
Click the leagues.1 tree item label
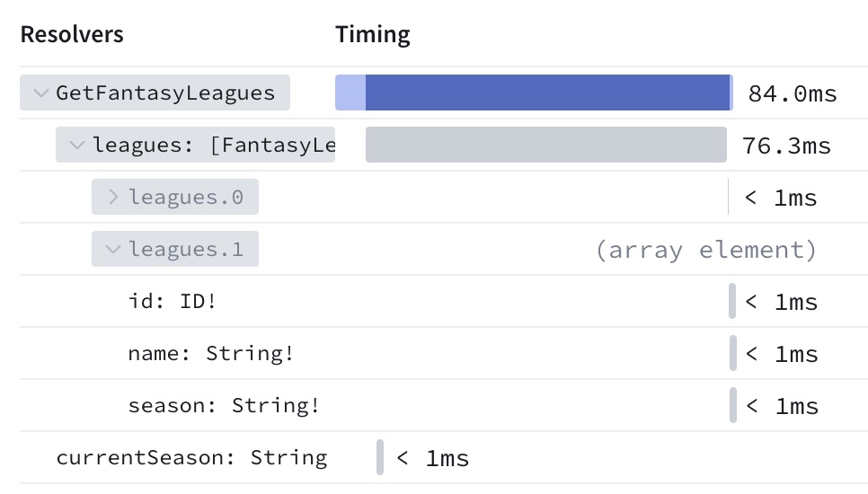coord(186,250)
